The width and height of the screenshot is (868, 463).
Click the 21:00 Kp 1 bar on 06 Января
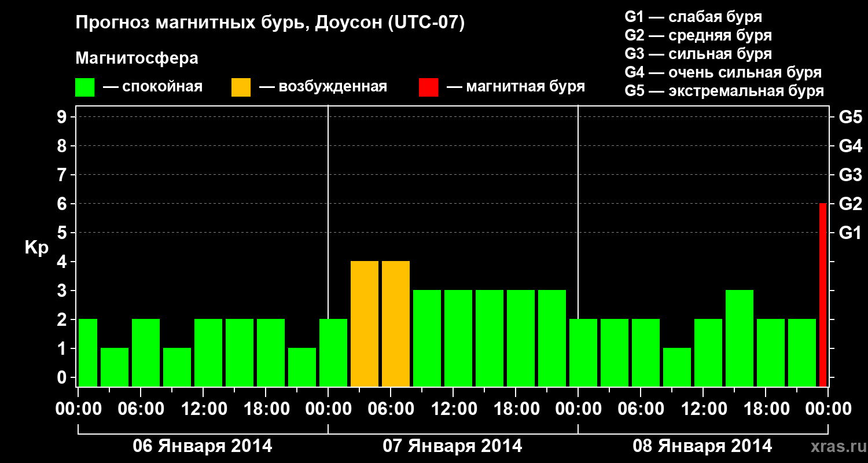click(x=302, y=368)
